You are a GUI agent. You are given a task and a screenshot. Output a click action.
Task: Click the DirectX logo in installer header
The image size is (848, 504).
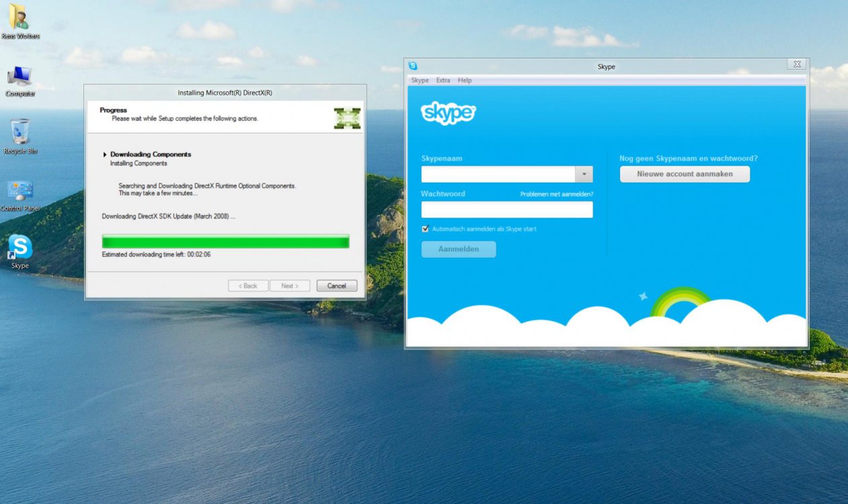click(x=347, y=118)
